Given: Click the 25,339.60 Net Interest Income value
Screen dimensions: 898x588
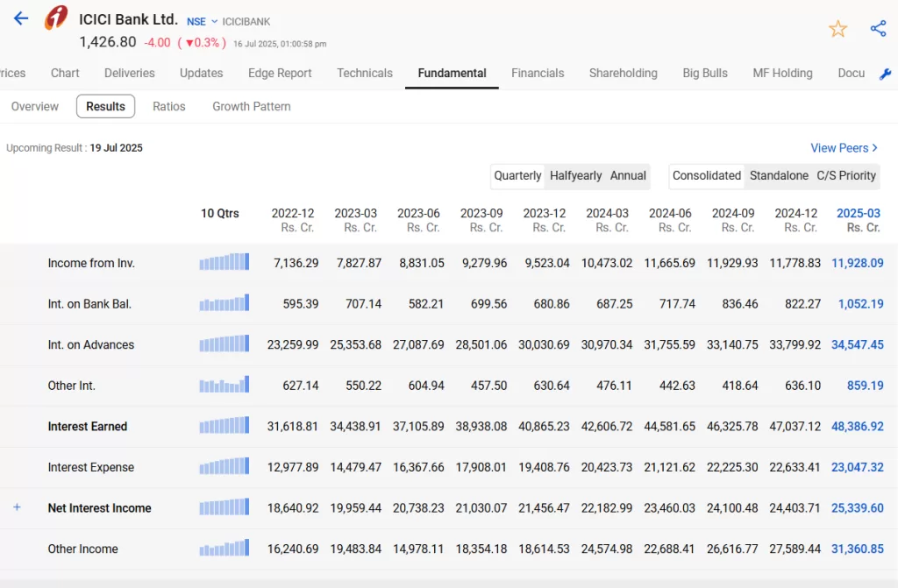Looking at the screenshot, I should [858, 508].
